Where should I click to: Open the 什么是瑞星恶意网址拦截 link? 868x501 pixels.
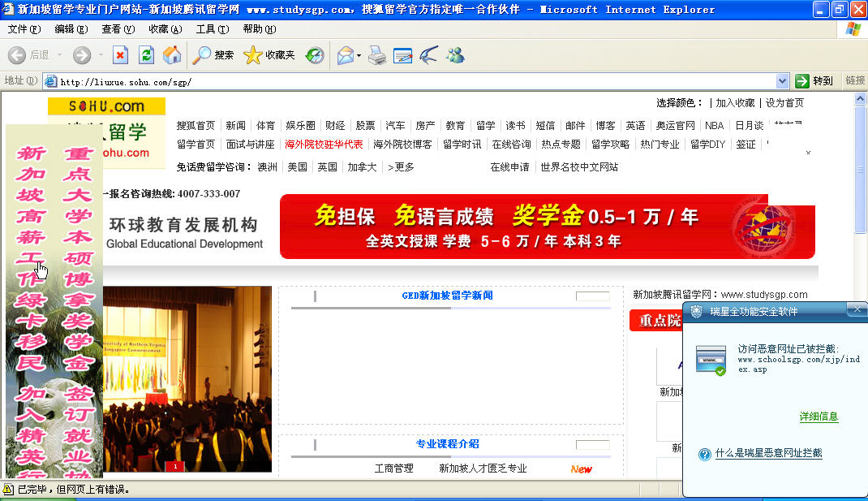pos(768,453)
